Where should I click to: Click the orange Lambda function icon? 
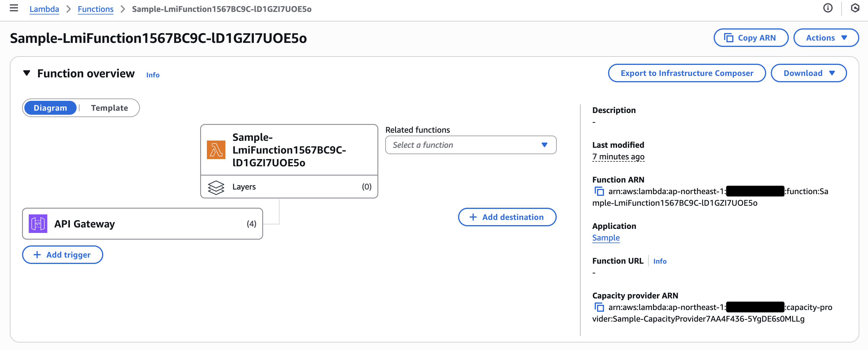pyautogui.click(x=216, y=150)
